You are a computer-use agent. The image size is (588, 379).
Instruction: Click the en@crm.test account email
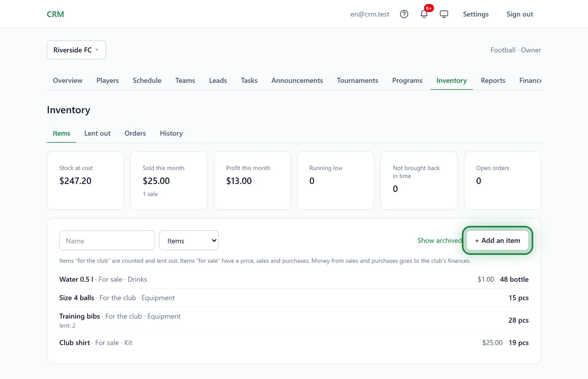[x=370, y=14]
